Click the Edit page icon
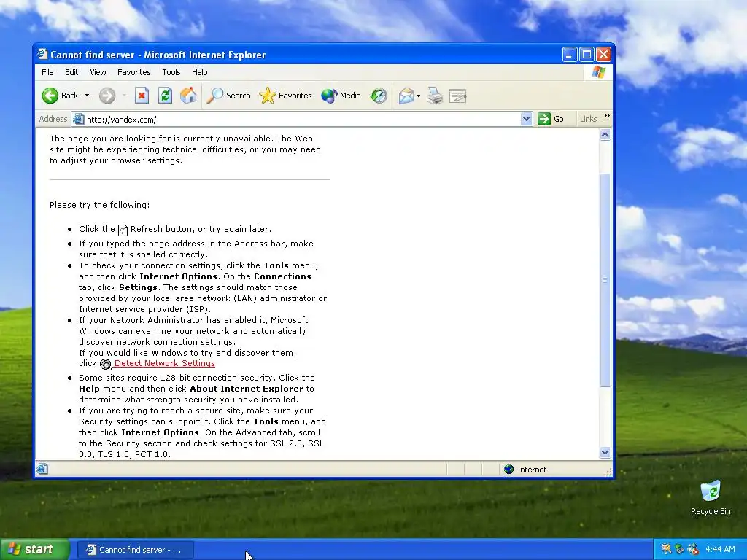747x560 pixels. (458, 96)
